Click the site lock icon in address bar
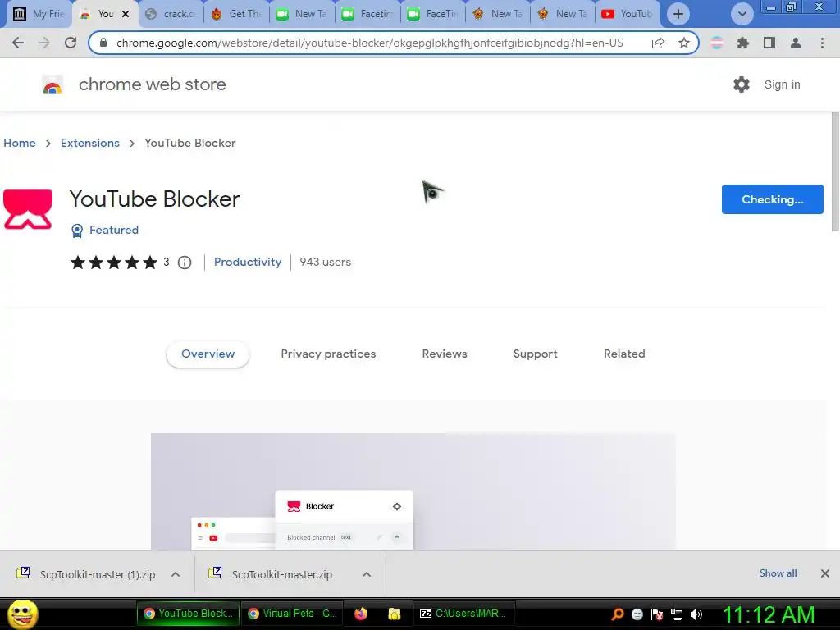The width and height of the screenshot is (840, 630). (x=103, y=43)
